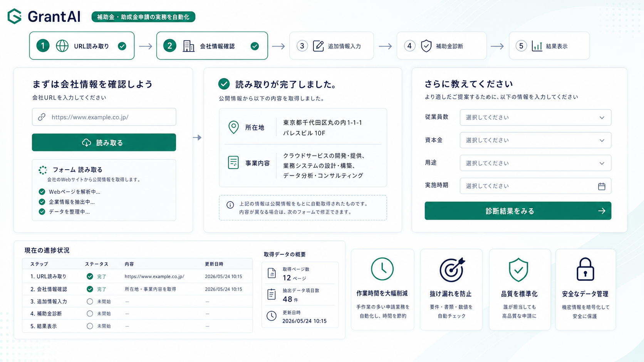Screen dimensions: 644x362
Task: Click the info icon in the notice box
Action: [230, 205]
